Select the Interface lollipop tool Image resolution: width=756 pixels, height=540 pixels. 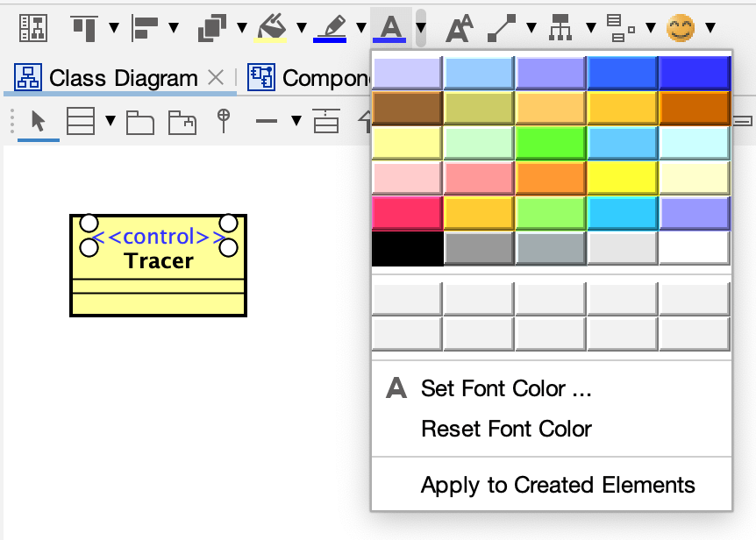pos(224,121)
